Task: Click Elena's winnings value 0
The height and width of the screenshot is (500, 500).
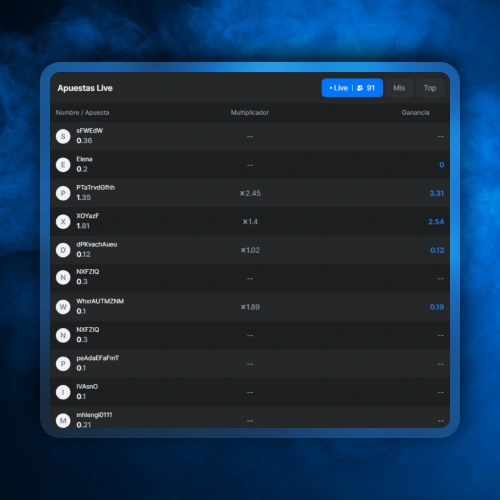Action: tap(442, 165)
